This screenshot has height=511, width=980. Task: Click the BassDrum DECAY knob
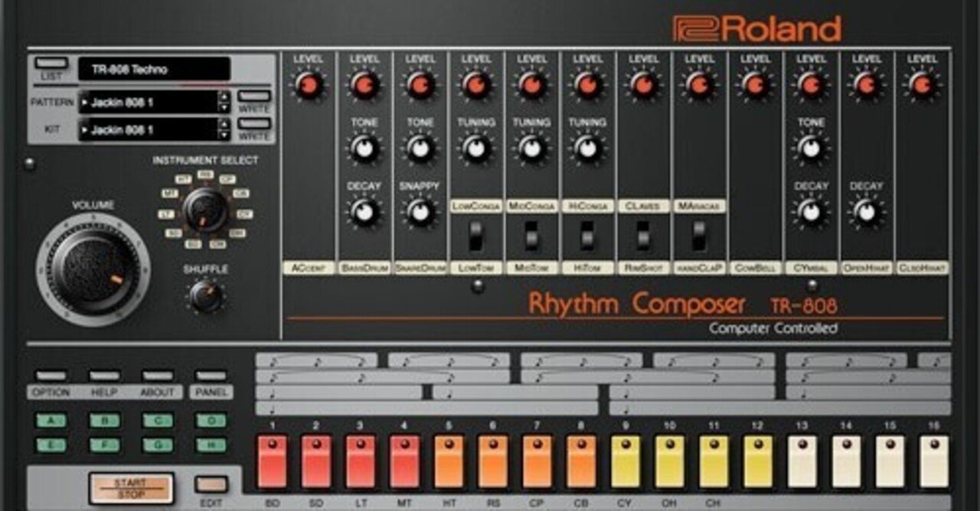tap(364, 212)
